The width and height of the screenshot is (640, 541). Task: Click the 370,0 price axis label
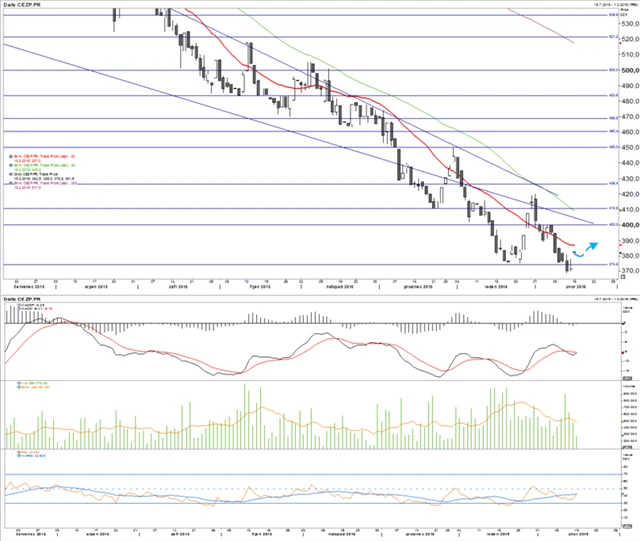point(630,271)
